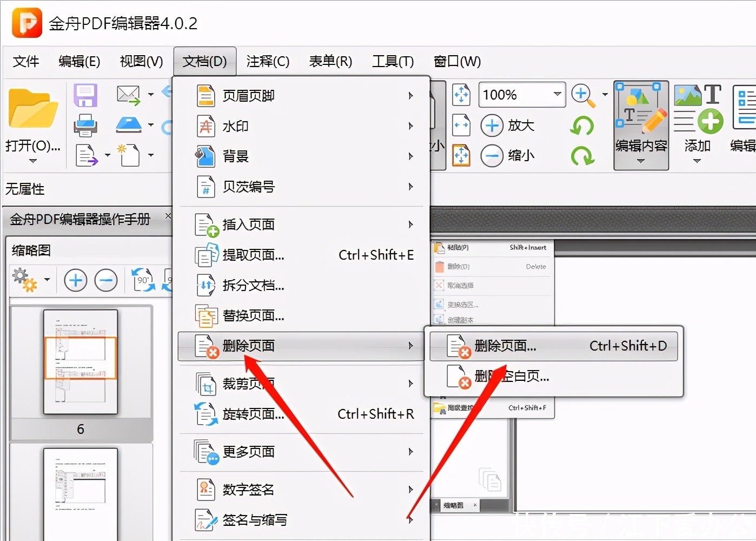Click the magnifier zoom tool icon

click(x=583, y=94)
